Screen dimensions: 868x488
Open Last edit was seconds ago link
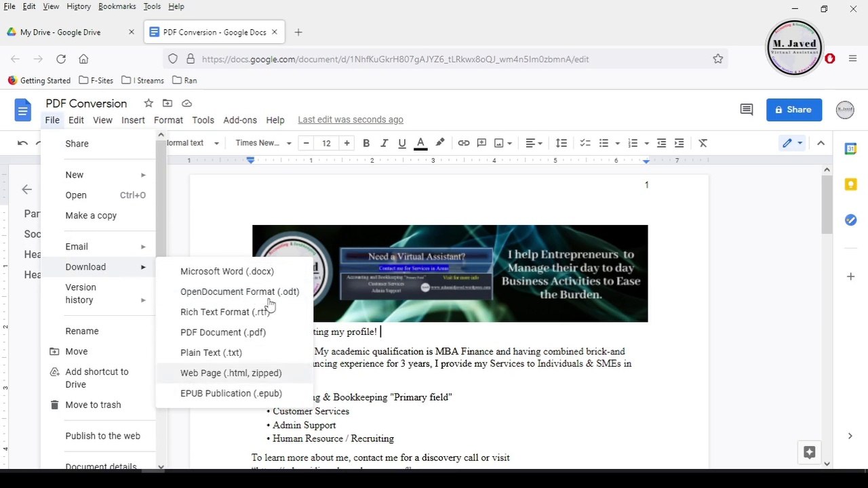coord(351,120)
